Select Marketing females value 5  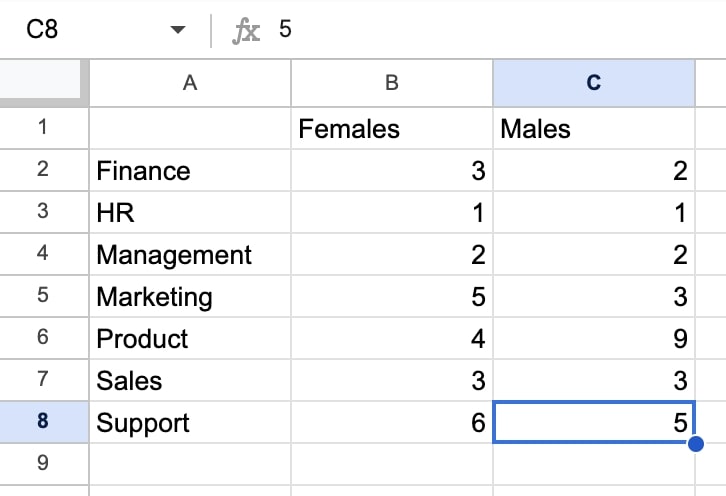coord(392,296)
